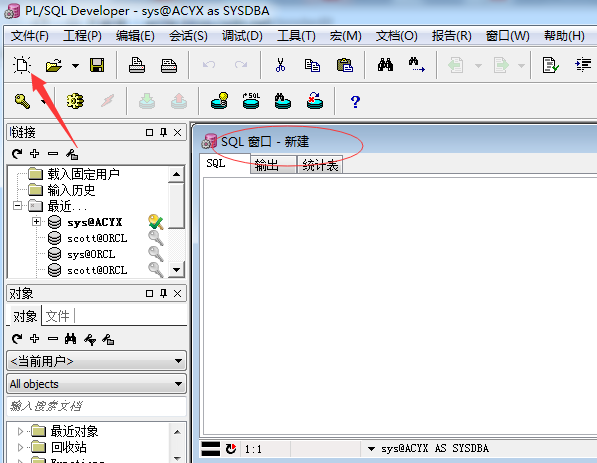The image size is (597, 463).
Task: Expand the sys@ACYX connection node
Action: coord(36,221)
